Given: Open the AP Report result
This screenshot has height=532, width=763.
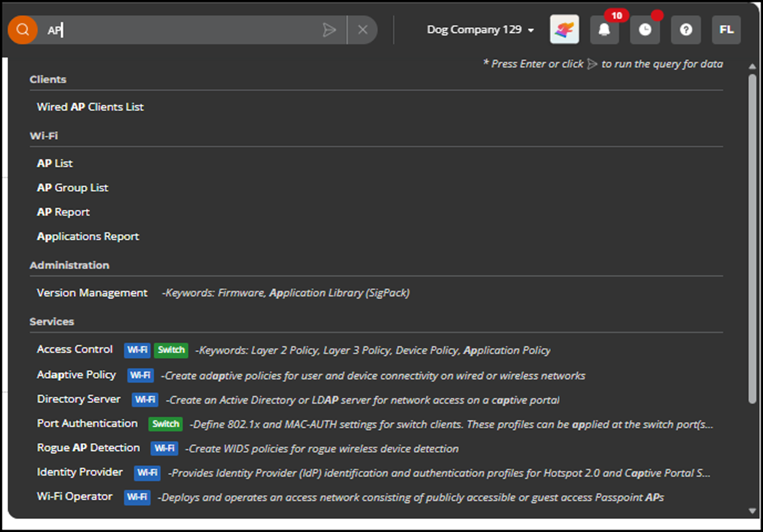Looking at the screenshot, I should 63,212.
